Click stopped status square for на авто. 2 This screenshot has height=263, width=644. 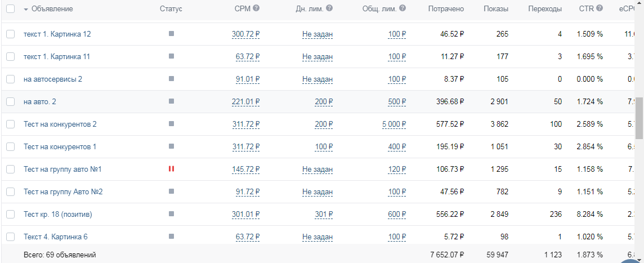tap(171, 101)
